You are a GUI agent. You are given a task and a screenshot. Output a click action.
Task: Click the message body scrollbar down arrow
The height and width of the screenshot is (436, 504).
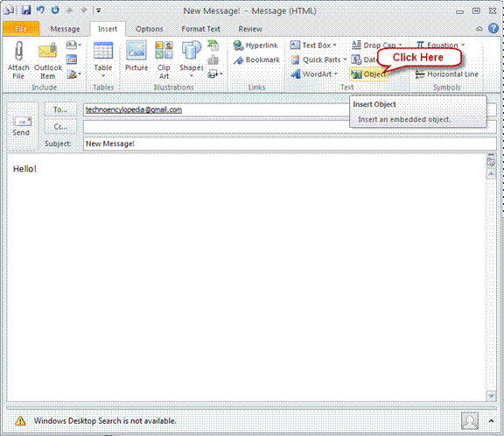point(491,396)
